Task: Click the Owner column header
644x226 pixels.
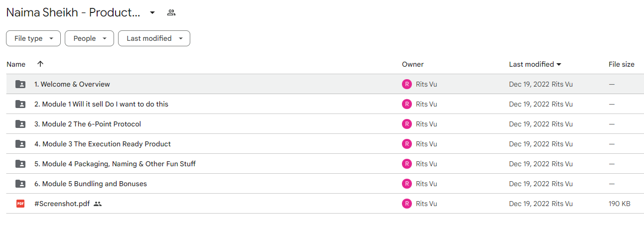Action: (413, 64)
